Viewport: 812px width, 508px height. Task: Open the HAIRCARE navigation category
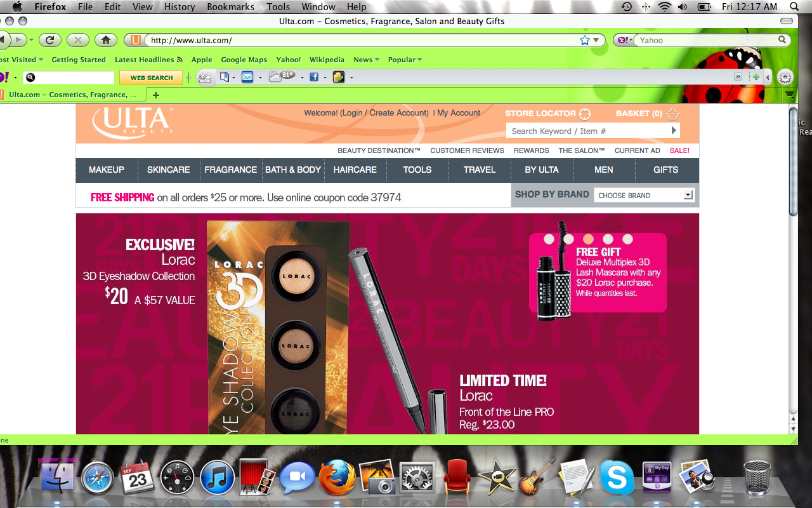[355, 170]
